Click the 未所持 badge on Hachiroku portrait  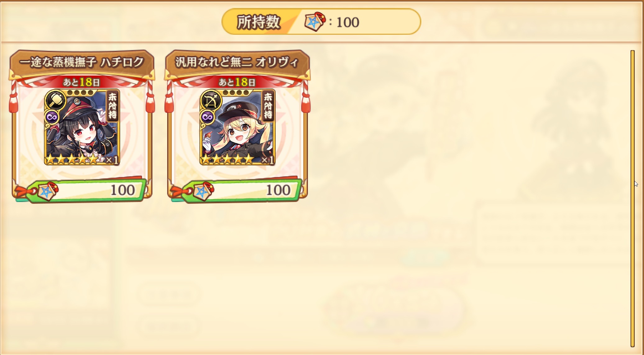[x=112, y=106]
